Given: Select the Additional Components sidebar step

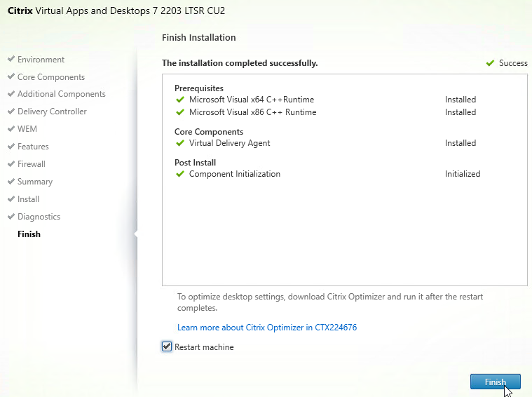Looking at the screenshot, I should tap(62, 94).
